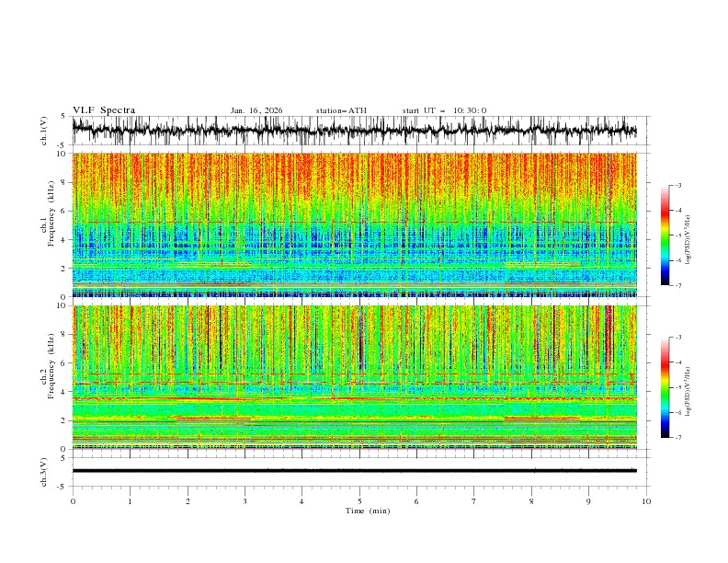Screen dimensions: 728x563
Task: Click "-7" on the ch.2 colorbar
Action: 678,438
